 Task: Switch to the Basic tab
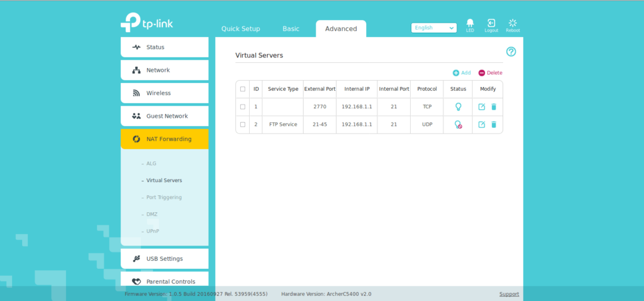[x=291, y=29]
